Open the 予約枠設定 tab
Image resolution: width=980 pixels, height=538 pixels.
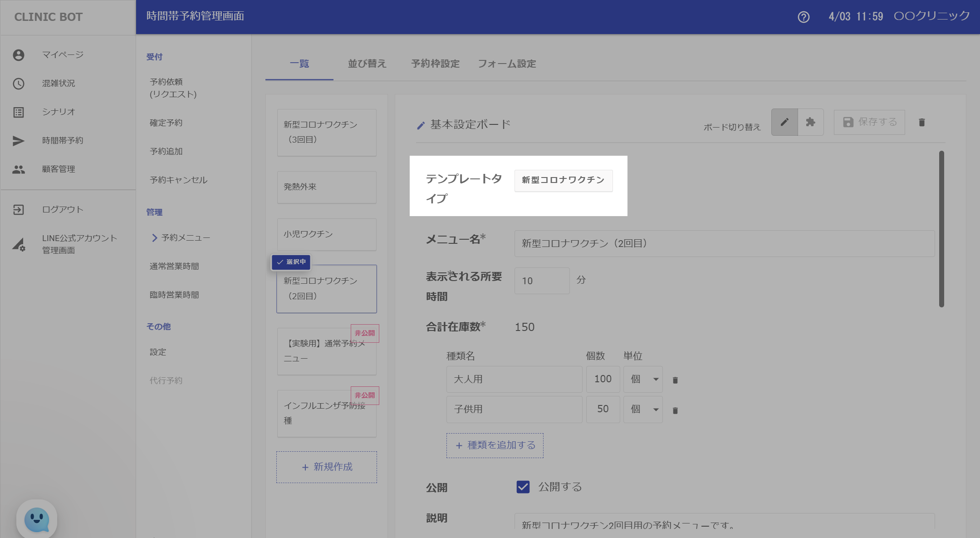coord(435,64)
